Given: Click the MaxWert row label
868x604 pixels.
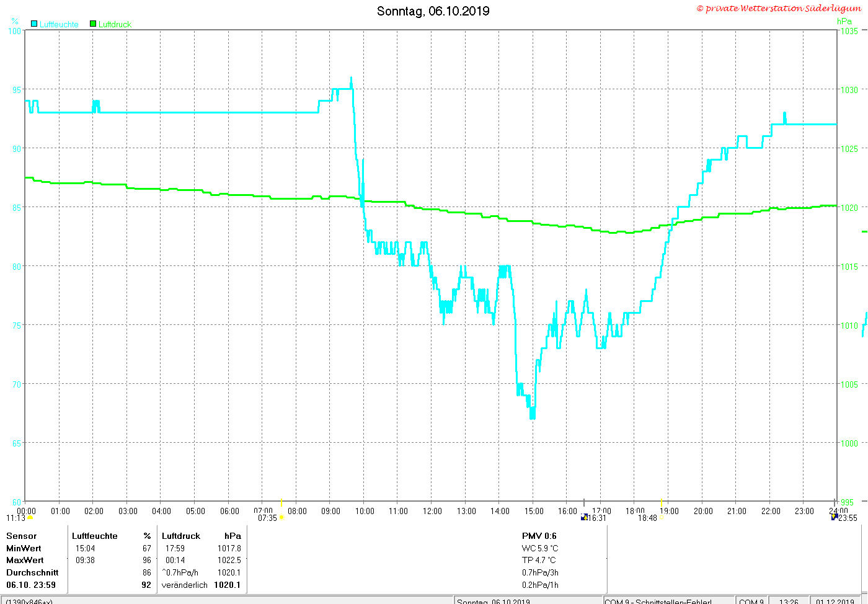Looking at the screenshot, I should click(25, 560).
